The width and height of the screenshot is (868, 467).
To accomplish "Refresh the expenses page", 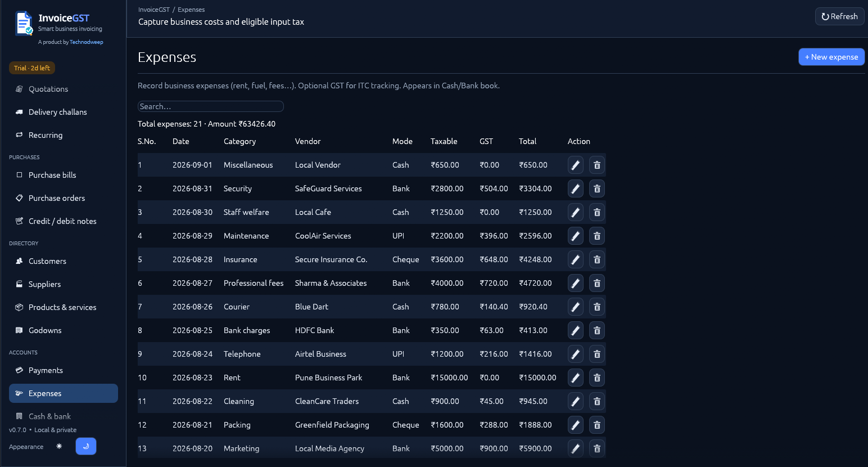I will click(839, 16).
